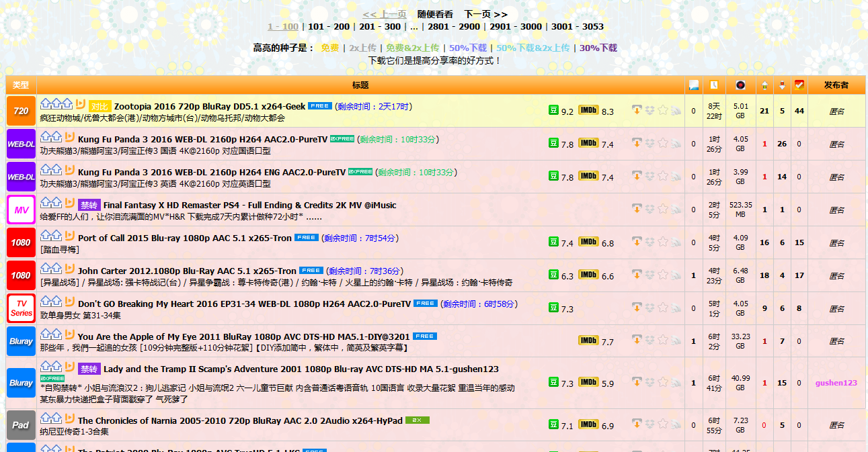Toggle the bookmark star for Final Fantasy X
The height and width of the screenshot is (452, 868).
pyautogui.click(x=663, y=209)
